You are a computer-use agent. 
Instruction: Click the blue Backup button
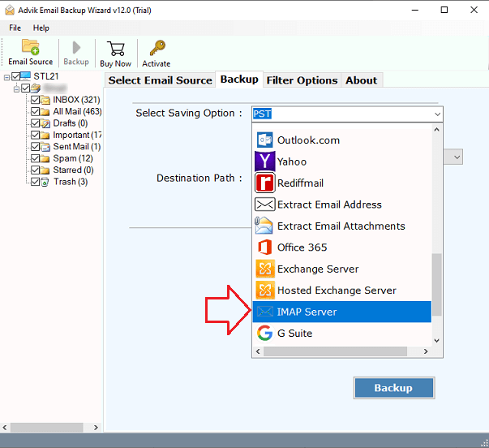pos(393,388)
